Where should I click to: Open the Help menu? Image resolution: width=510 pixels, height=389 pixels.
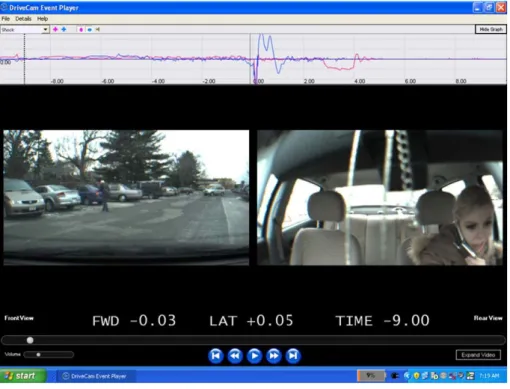tap(42, 19)
